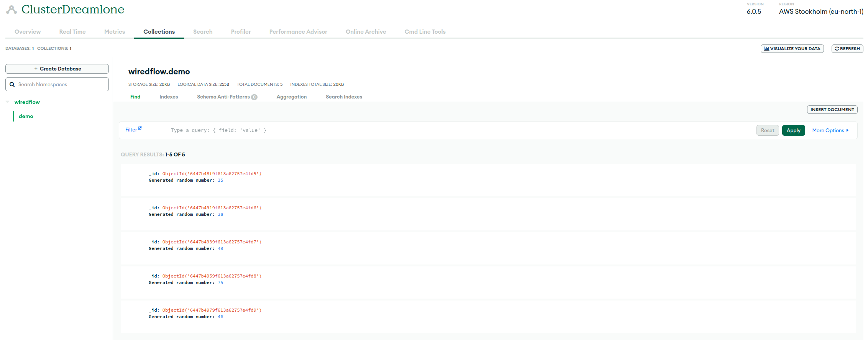Image resolution: width=868 pixels, height=340 pixels.
Task: Click Visualize Your Data button
Action: [792, 49]
